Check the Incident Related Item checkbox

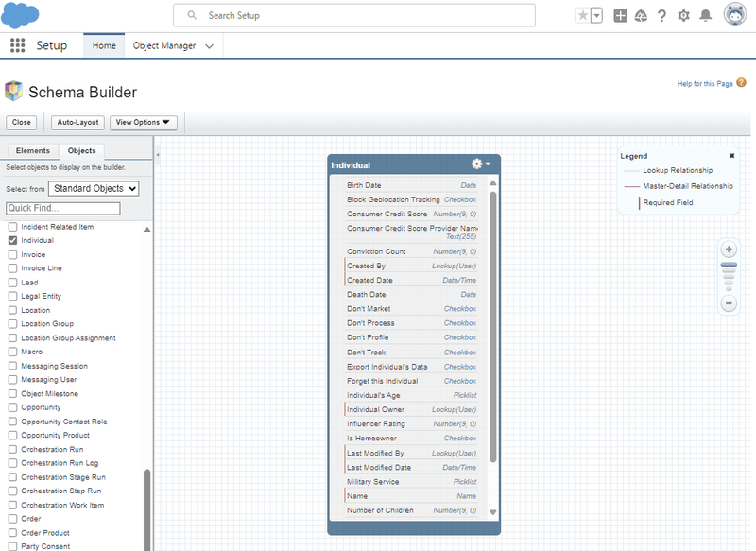(12, 227)
